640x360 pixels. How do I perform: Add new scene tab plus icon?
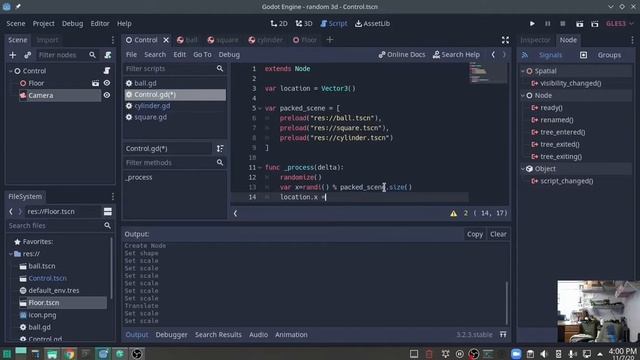(330, 40)
